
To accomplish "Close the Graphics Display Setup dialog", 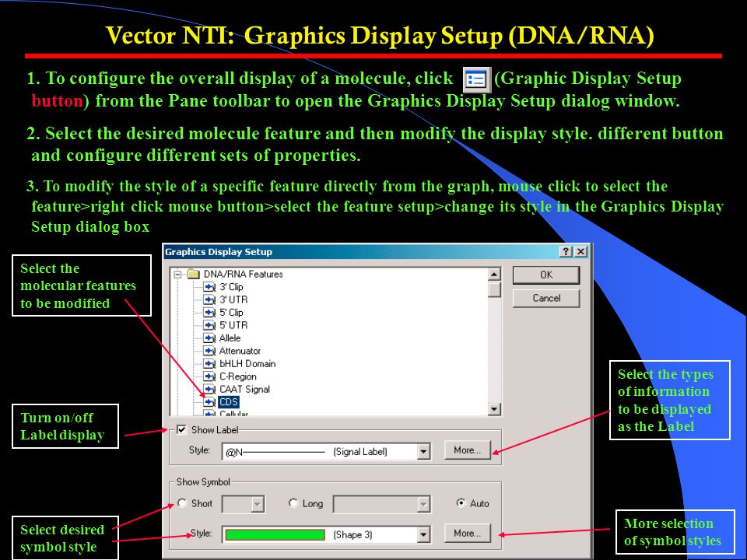I will tap(580, 252).
